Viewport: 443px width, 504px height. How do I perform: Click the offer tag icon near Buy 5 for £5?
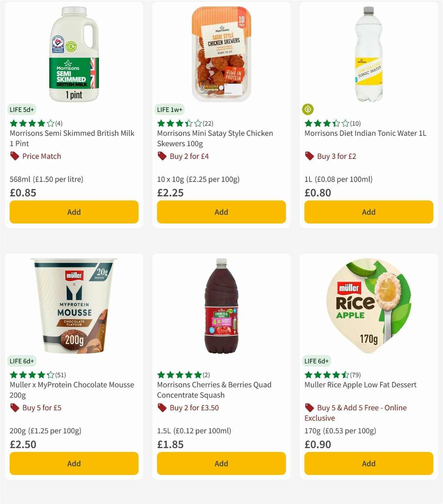(14, 408)
